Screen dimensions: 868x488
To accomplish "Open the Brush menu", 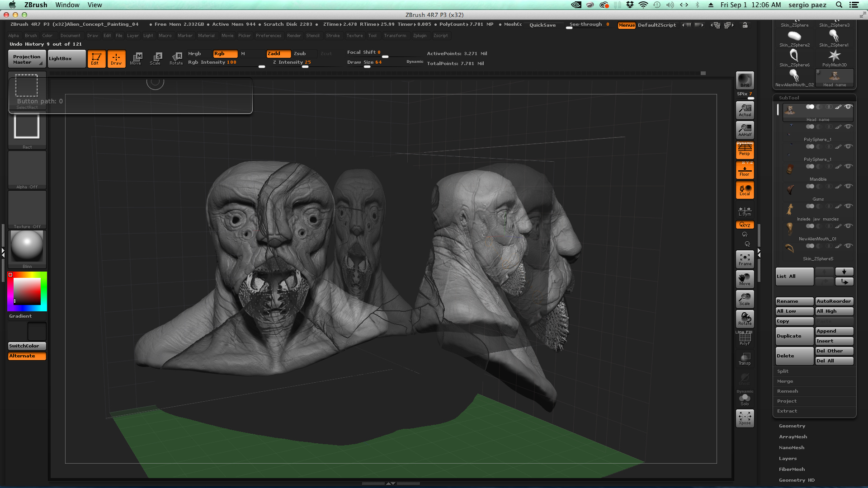I will (x=31, y=36).
